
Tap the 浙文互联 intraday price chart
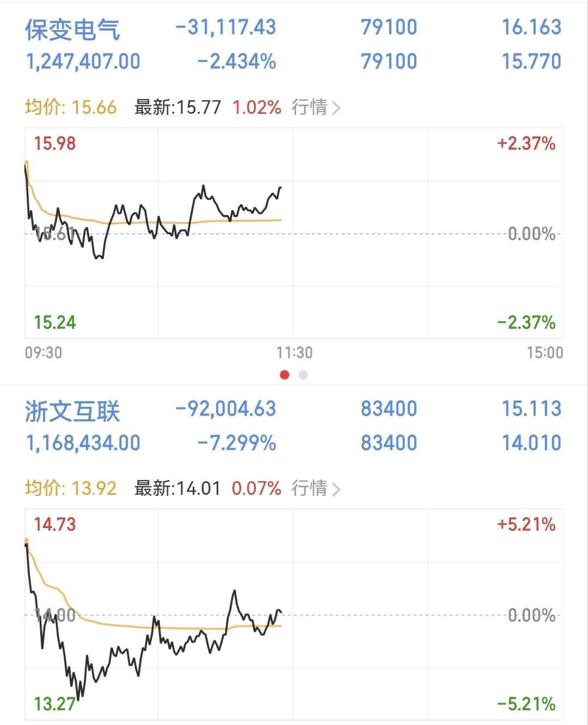294,614
